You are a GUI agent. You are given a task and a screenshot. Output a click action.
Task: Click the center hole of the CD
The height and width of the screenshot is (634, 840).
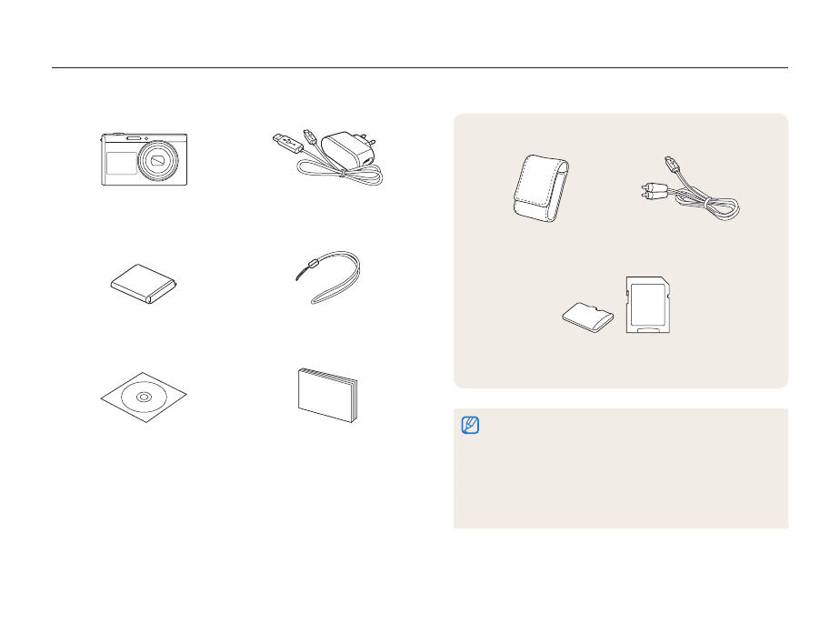coord(144,398)
